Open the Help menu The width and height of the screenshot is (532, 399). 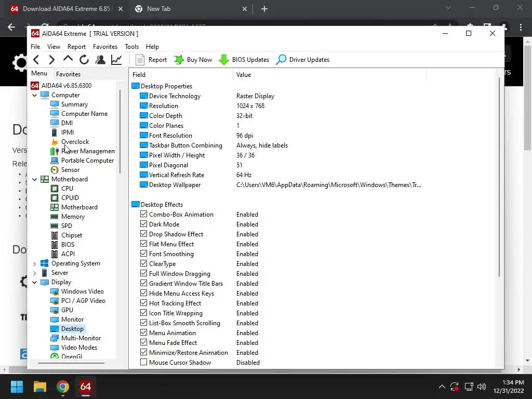pyautogui.click(x=152, y=46)
